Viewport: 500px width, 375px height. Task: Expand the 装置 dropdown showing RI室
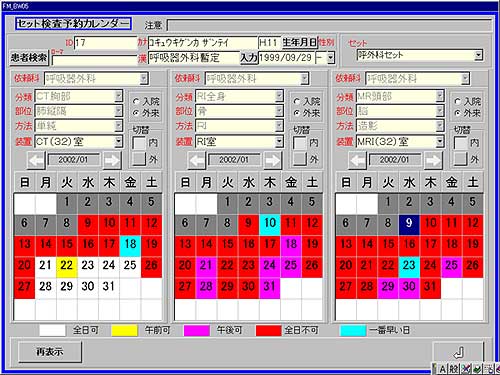click(x=279, y=142)
